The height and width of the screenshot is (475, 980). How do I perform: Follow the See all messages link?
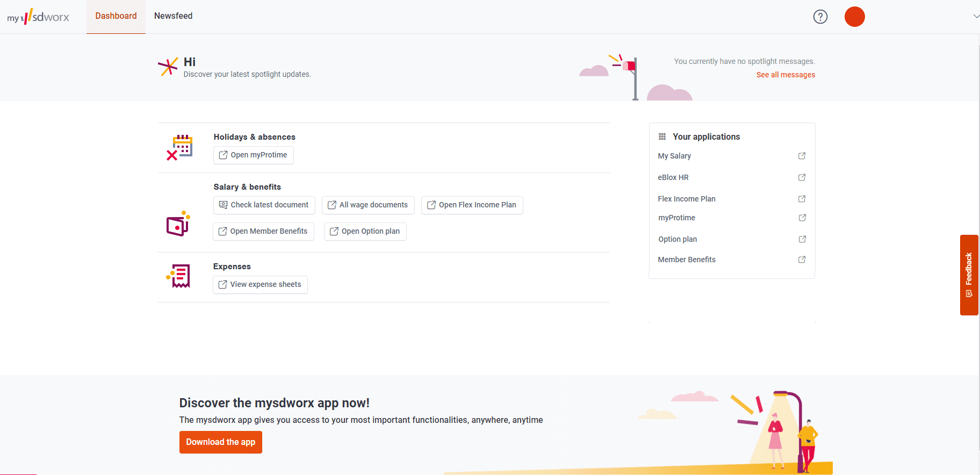coord(786,75)
